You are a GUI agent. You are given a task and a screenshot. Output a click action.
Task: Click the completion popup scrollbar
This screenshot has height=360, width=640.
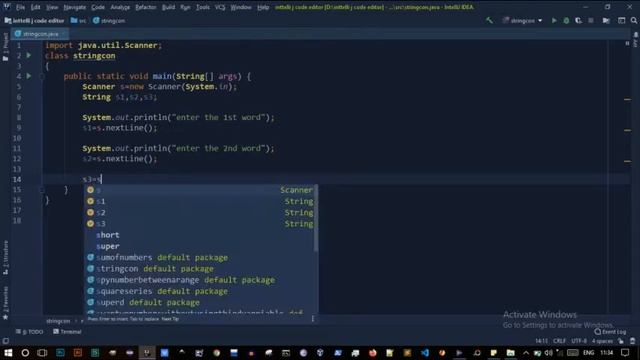click(x=316, y=218)
